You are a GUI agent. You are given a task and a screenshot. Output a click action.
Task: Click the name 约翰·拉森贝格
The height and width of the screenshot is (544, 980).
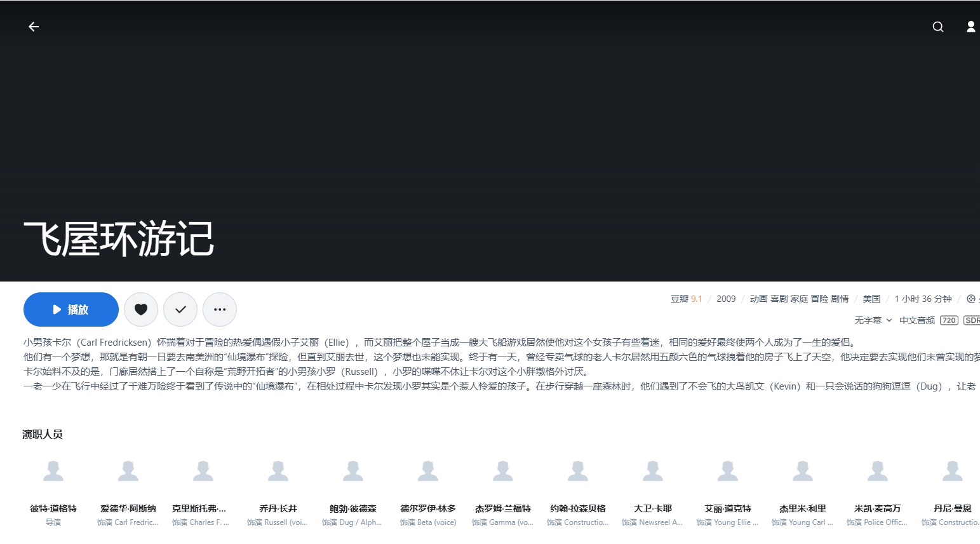578,508
